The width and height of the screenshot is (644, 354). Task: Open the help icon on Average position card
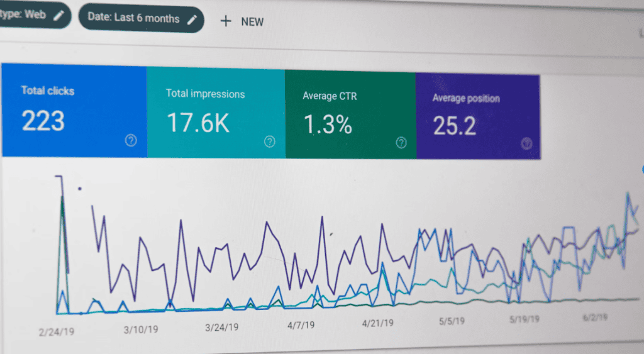[x=527, y=143]
